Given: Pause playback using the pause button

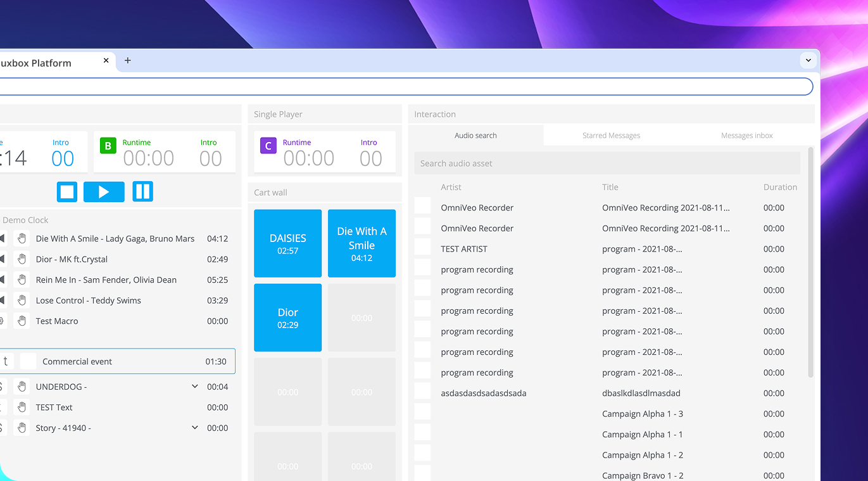Looking at the screenshot, I should [x=142, y=191].
